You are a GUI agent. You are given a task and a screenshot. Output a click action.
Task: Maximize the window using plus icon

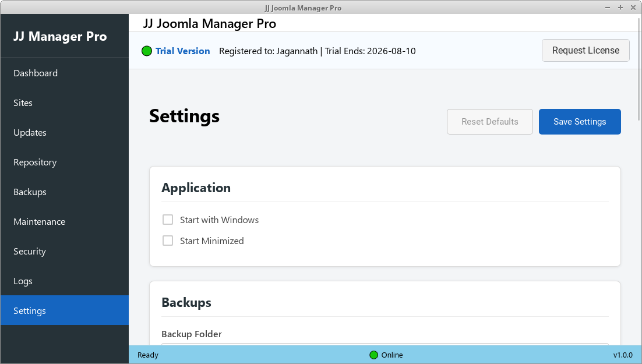pyautogui.click(x=620, y=8)
